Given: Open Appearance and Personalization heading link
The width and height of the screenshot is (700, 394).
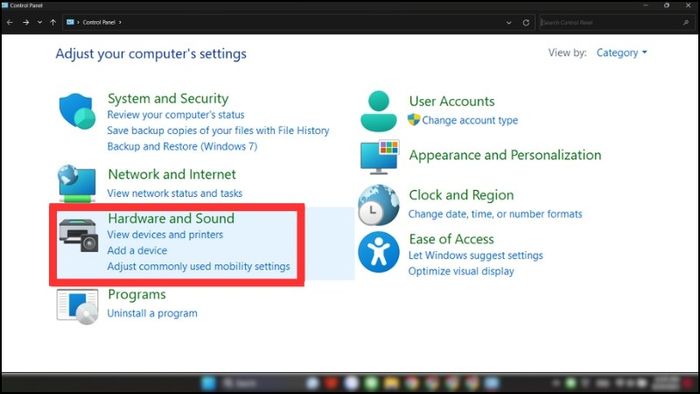Looking at the screenshot, I should 505,155.
